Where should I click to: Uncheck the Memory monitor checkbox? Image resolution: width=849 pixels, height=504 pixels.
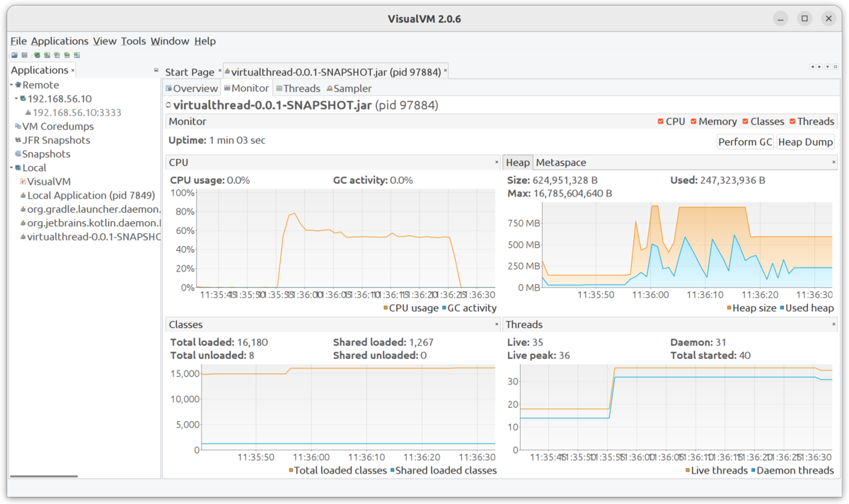pos(694,121)
